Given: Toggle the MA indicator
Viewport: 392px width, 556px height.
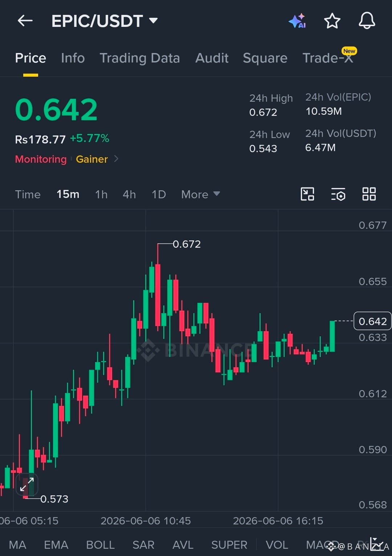Looking at the screenshot, I should [x=17, y=545].
